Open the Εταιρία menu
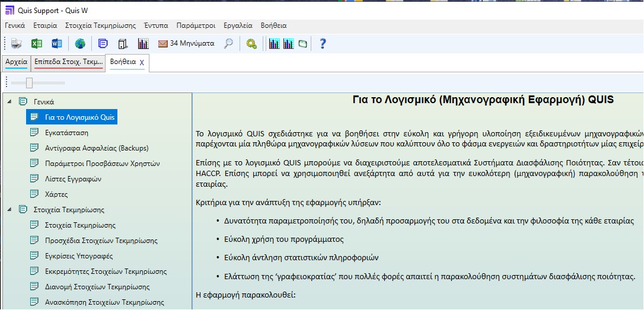 click(45, 25)
